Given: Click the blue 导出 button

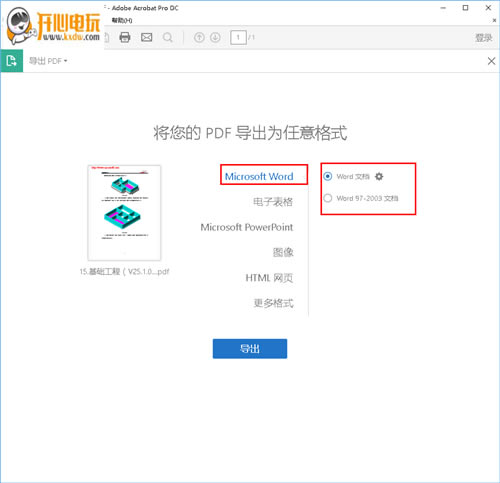Looking at the screenshot, I should [250, 349].
